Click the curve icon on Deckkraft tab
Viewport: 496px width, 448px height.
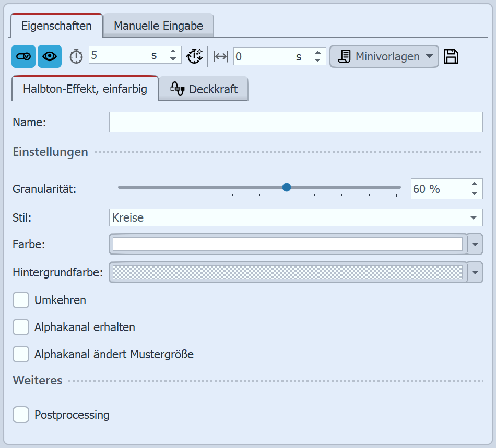pos(178,89)
